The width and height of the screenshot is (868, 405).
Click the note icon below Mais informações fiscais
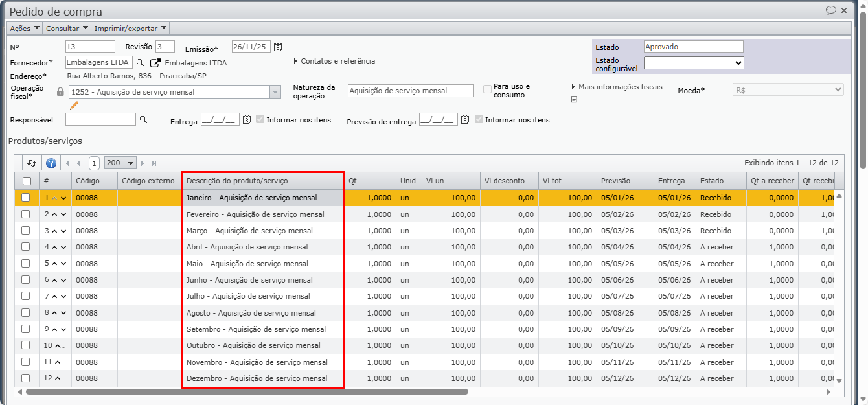(x=574, y=99)
